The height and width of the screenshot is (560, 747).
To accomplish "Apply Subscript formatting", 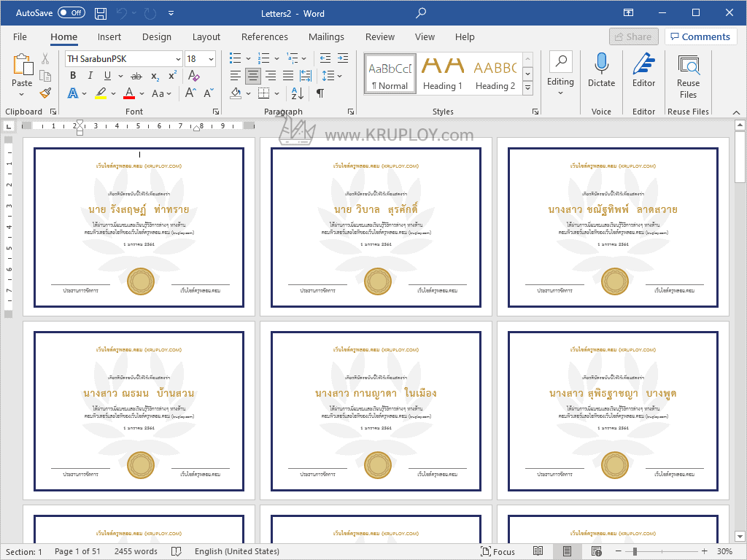I will pyautogui.click(x=155, y=76).
